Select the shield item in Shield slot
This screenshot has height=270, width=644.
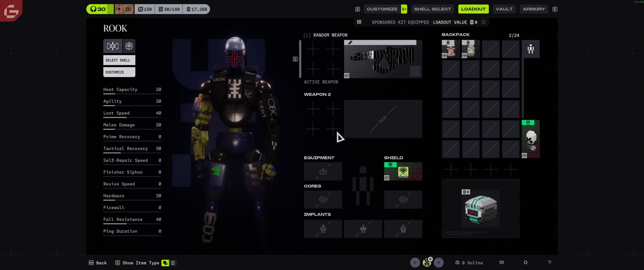[403, 171]
